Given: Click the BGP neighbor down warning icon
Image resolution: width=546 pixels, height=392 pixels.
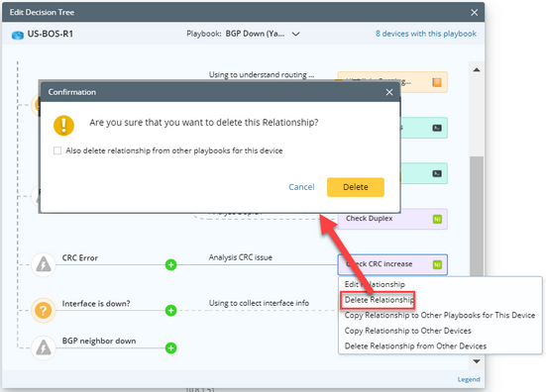Looking at the screenshot, I should (x=44, y=347).
